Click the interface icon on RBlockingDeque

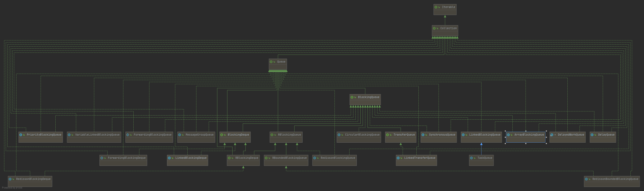pos(229,158)
